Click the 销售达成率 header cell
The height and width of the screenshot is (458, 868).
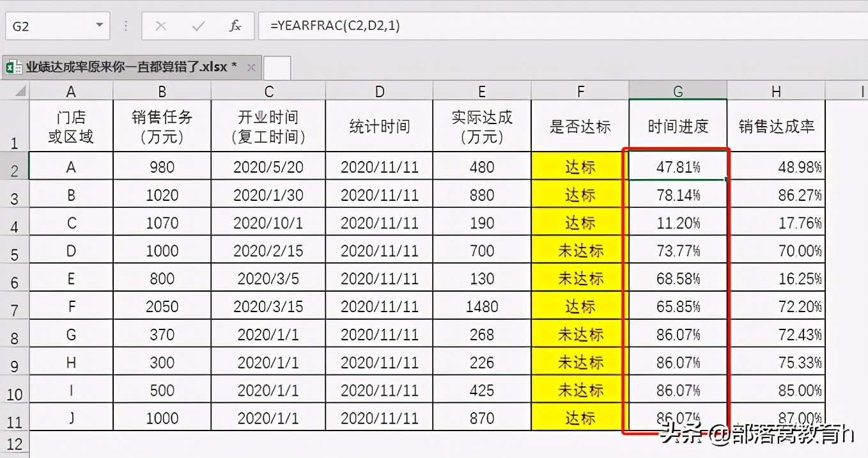click(x=776, y=126)
